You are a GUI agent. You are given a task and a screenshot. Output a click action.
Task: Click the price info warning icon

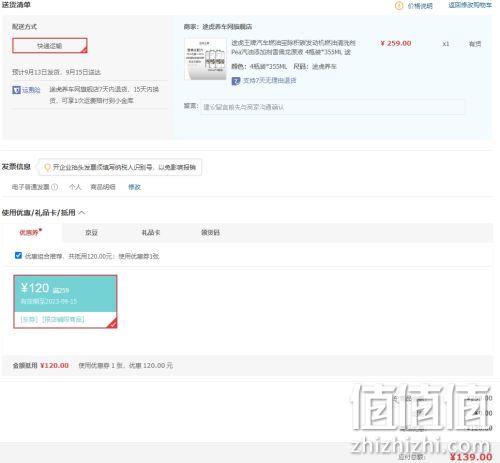click(x=399, y=6)
